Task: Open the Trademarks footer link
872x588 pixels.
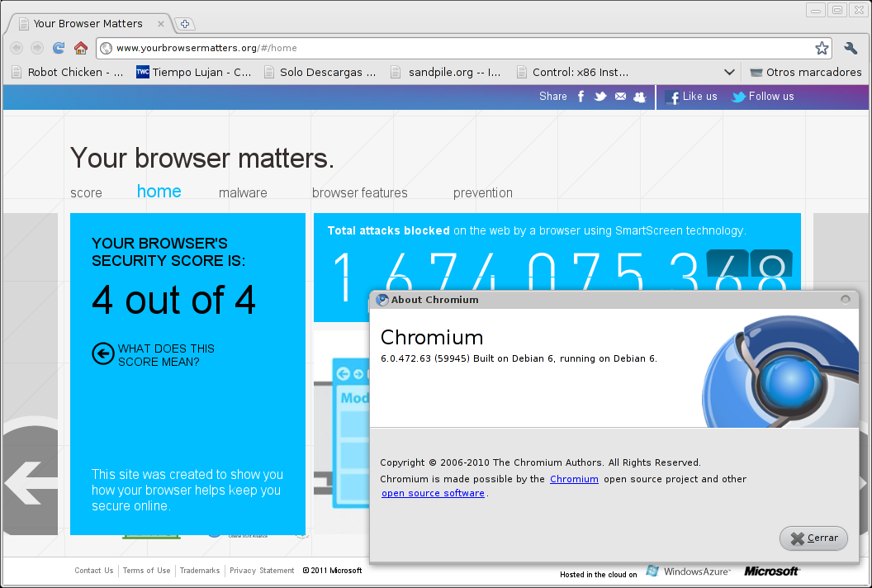Action: click(200, 571)
